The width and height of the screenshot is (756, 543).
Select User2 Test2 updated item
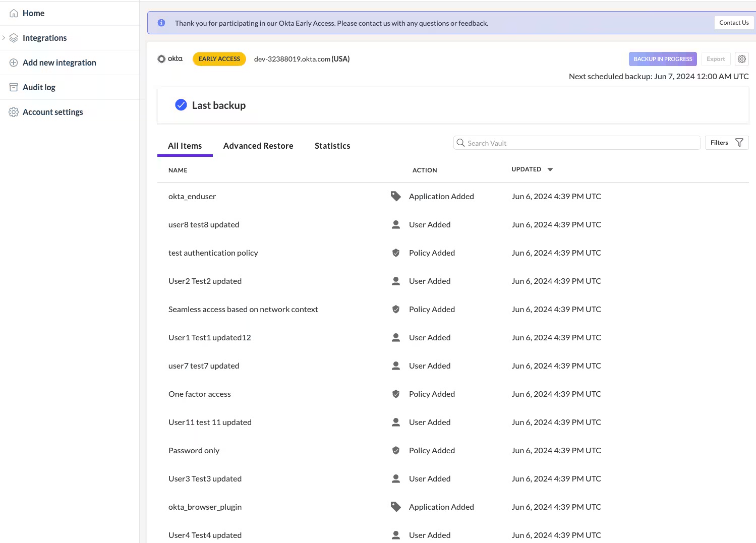pyautogui.click(x=205, y=281)
